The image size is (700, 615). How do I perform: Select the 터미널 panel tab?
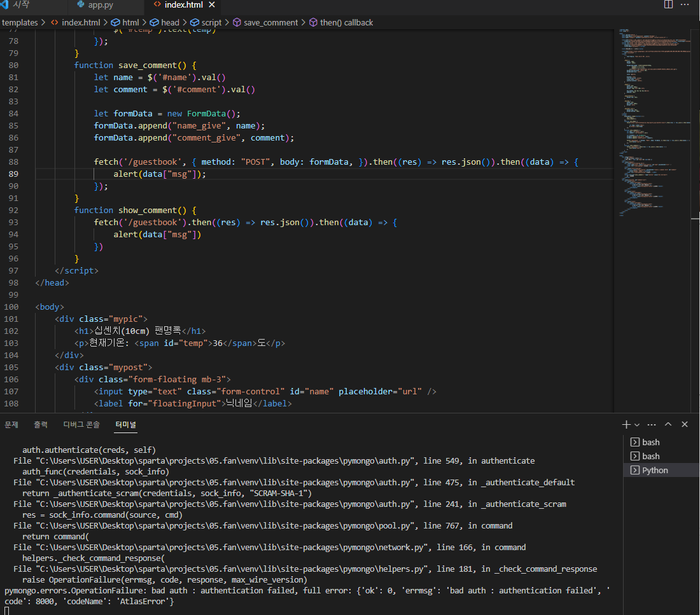[x=125, y=424]
